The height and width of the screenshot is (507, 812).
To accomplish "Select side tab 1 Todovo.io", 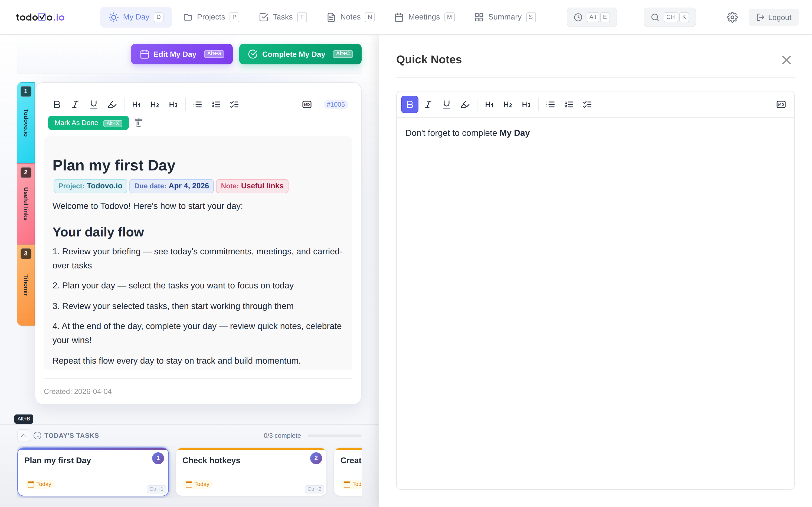I will pos(26,123).
